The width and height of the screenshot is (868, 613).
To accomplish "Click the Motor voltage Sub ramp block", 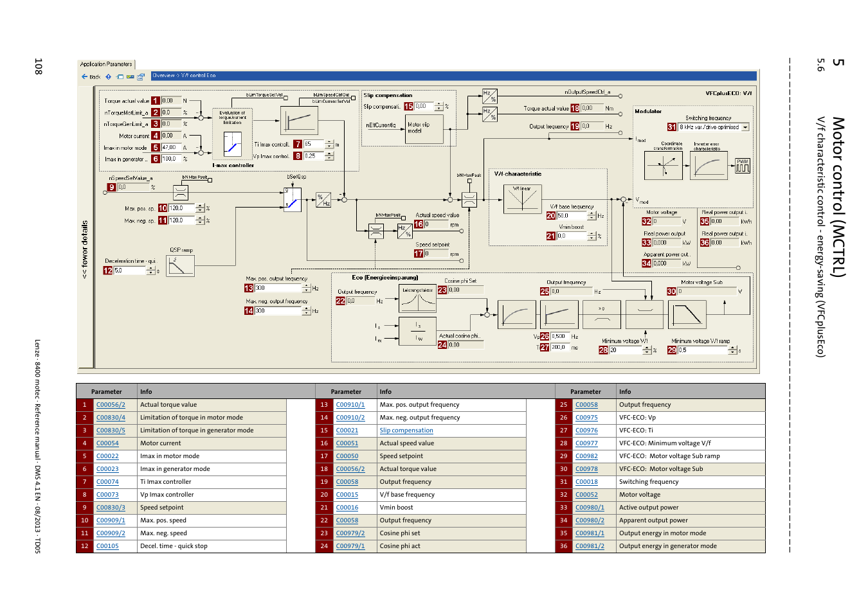I will 688,315.
